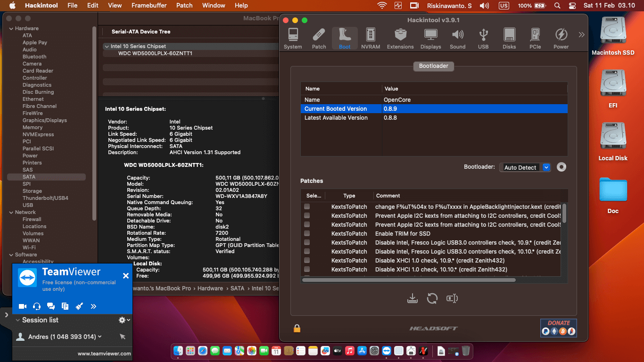The height and width of the screenshot is (362, 644).
Task: Open the File menu in the menu bar
Action: [x=72, y=5]
